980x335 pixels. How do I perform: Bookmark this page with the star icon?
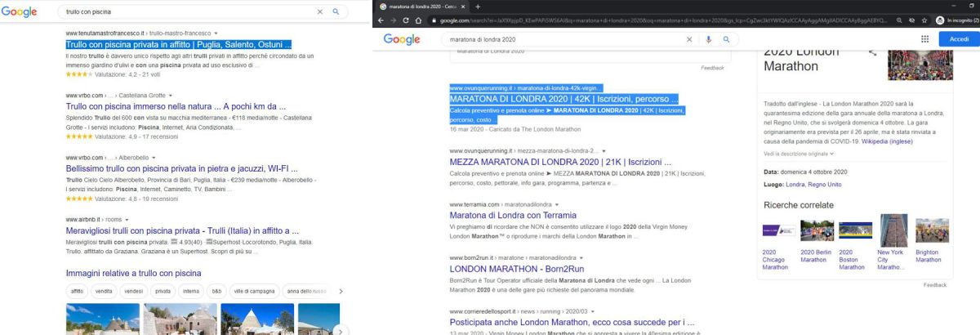click(x=924, y=19)
